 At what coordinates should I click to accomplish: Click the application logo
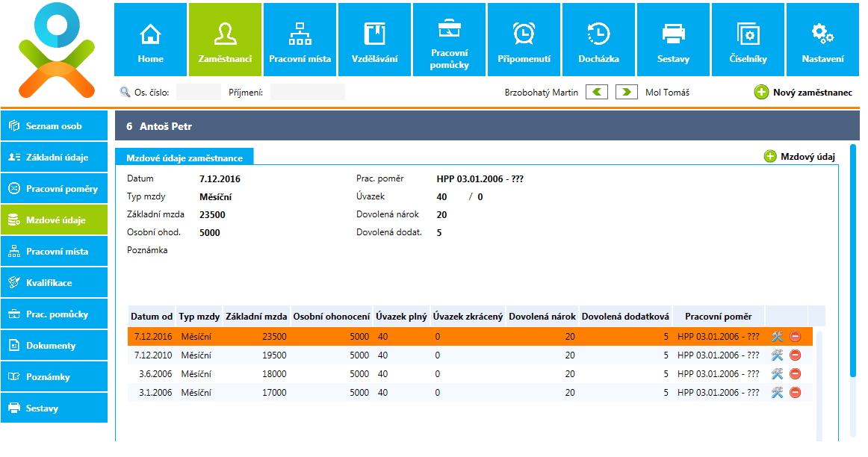click(57, 50)
